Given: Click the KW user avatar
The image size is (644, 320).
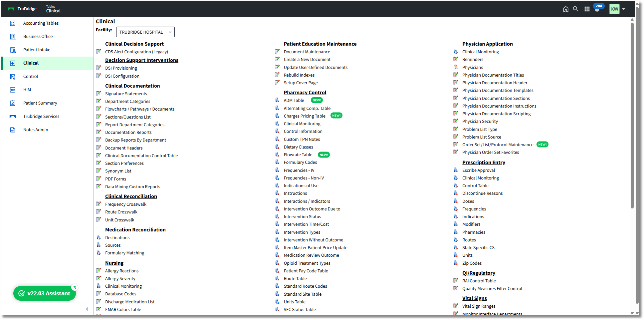Looking at the screenshot, I should pos(614,9).
